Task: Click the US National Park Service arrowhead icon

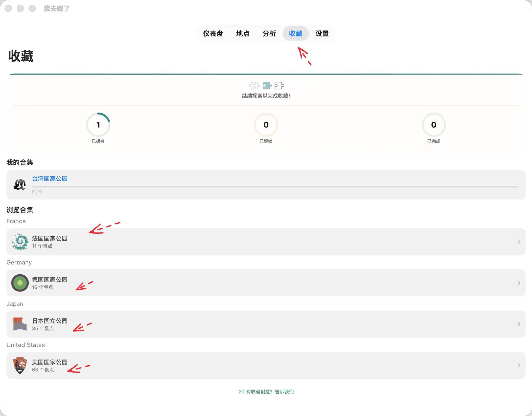Action: pos(20,365)
